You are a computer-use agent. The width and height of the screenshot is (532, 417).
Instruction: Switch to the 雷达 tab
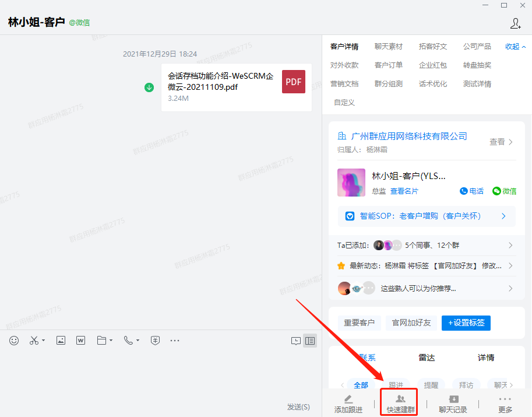[x=427, y=358]
